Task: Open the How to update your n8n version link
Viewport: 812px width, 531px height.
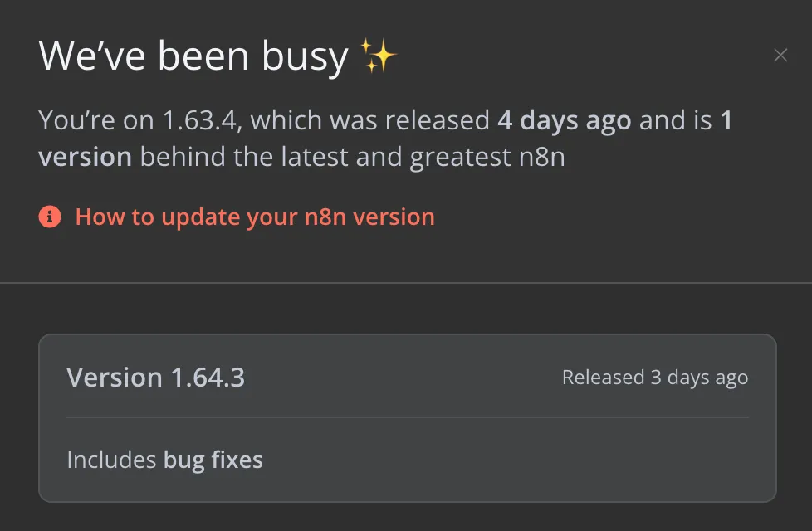Action: click(255, 217)
